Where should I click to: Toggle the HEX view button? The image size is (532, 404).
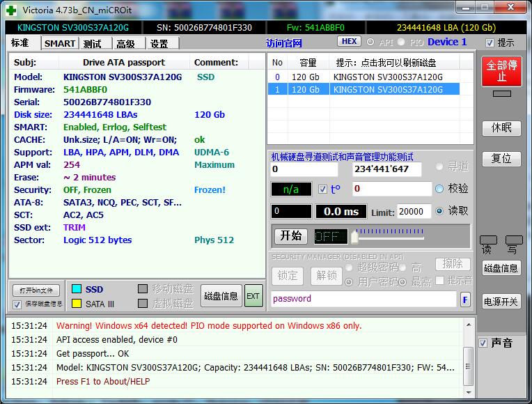click(350, 42)
